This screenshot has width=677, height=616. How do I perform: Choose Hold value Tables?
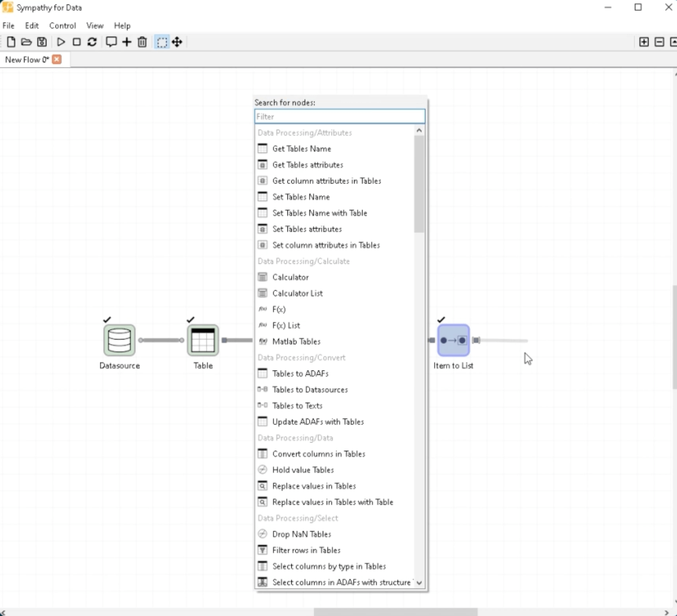point(335,470)
